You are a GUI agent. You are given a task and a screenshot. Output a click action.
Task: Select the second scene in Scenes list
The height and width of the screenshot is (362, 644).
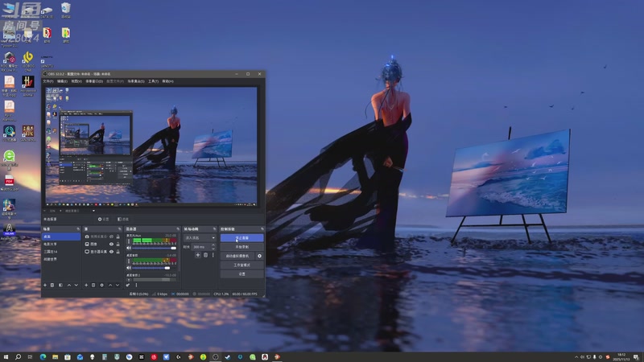[61, 244]
